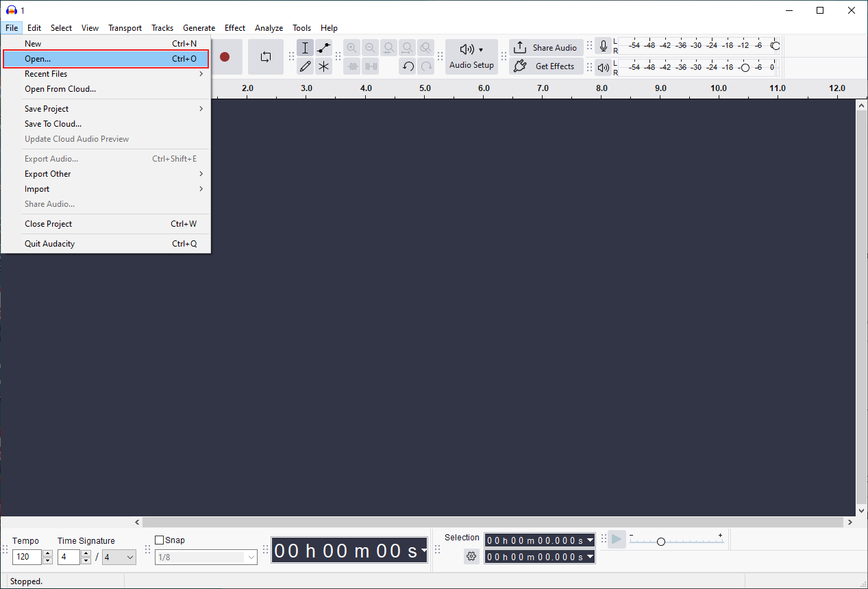Toggle the Silence audio selection tool

(371, 66)
